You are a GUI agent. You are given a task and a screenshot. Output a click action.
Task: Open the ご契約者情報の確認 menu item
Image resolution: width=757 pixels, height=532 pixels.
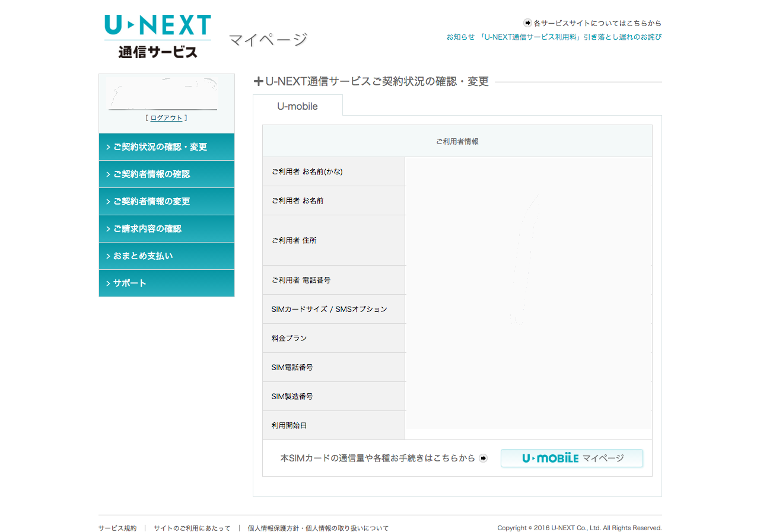click(167, 174)
